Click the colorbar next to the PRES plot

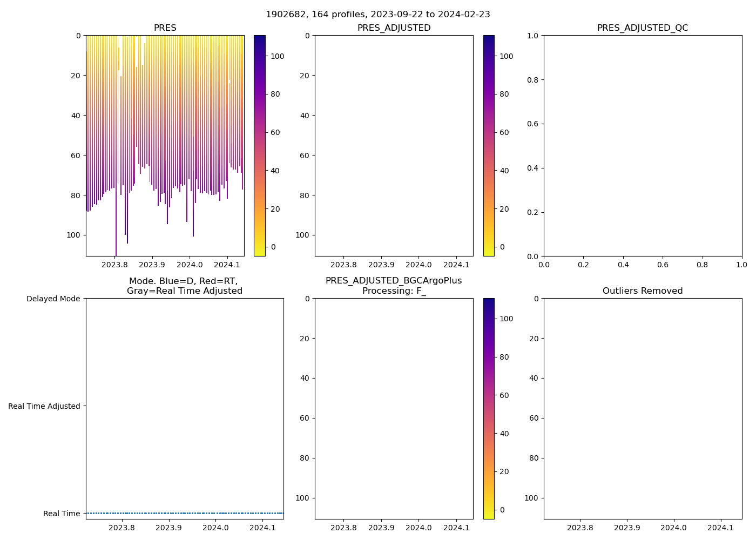click(259, 146)
